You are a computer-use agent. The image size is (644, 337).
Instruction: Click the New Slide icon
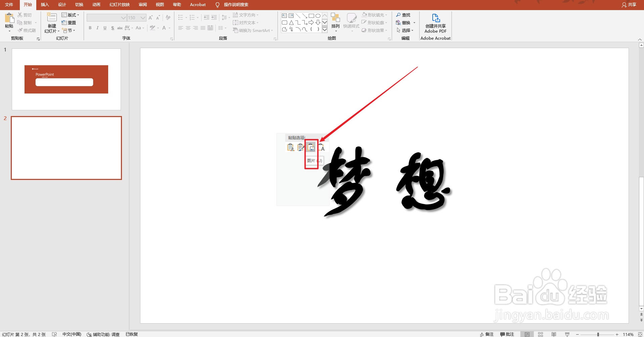pyautogui.click(x=52, y=18)
